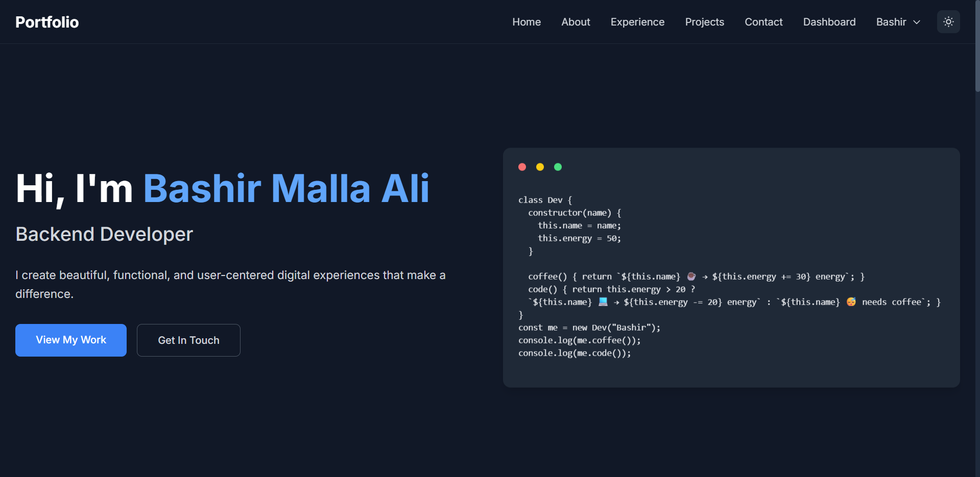Collapse the Bashir user menu
Image resolution: width=980 pixels, height=477 pixels.
coord(897,21)
